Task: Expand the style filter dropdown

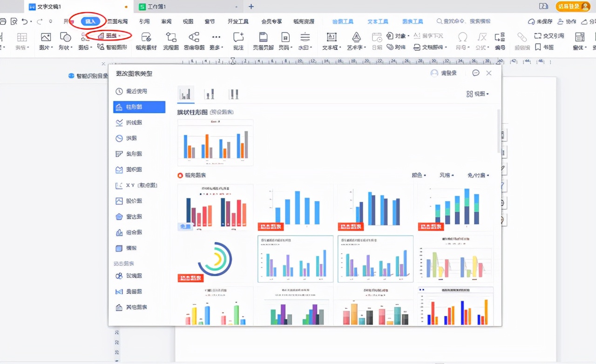Action: click(447, 175)
